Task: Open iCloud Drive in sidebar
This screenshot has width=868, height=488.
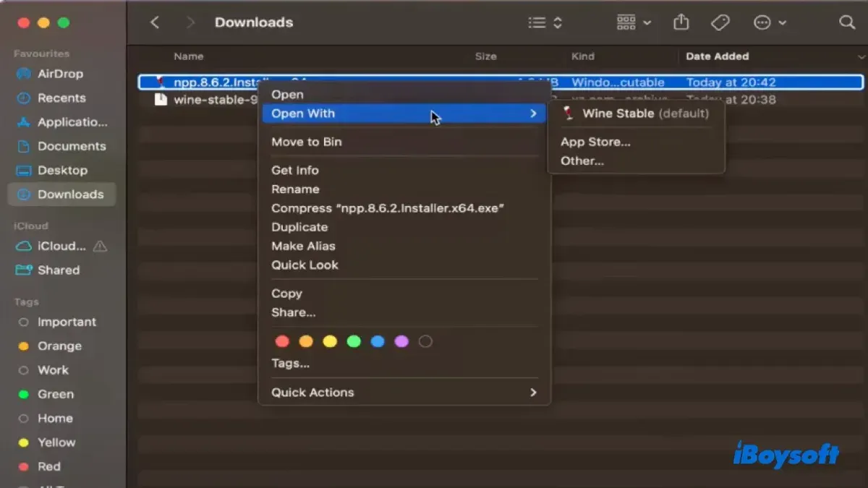Action: [x=51, y=246]
